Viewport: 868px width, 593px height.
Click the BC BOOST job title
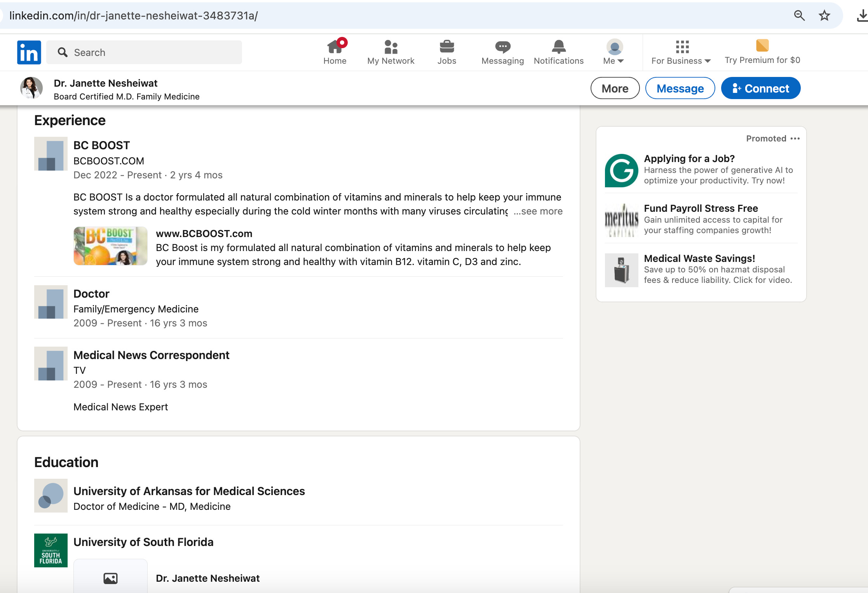(x=101, y=145)
